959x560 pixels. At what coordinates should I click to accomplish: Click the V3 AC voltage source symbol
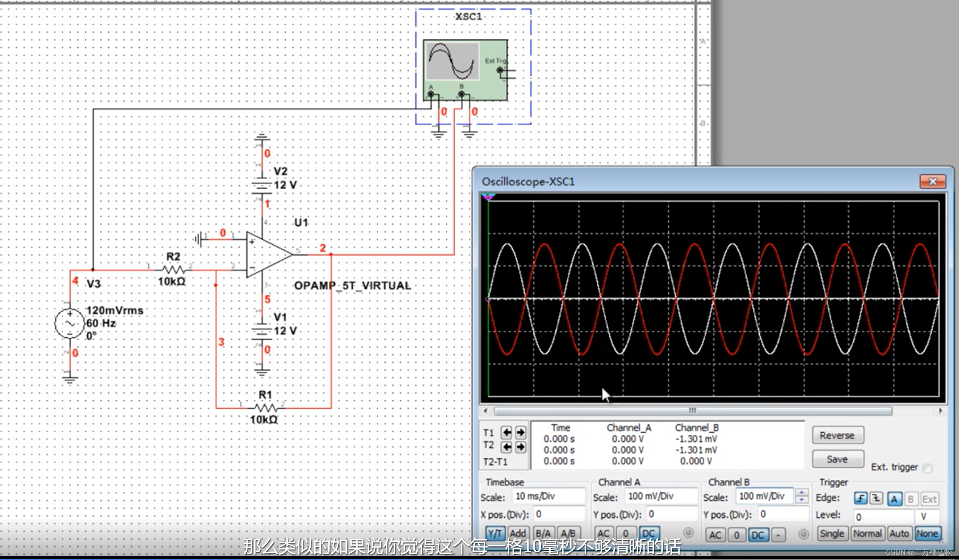70,323
